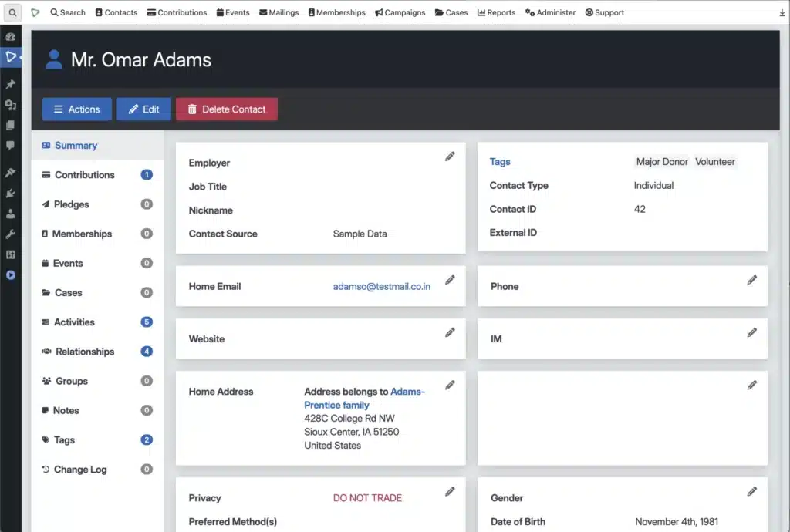This screenshot has width=790, height=532.
Task: Open the Actions dropdown menu
Action: (x=76, y=109)
